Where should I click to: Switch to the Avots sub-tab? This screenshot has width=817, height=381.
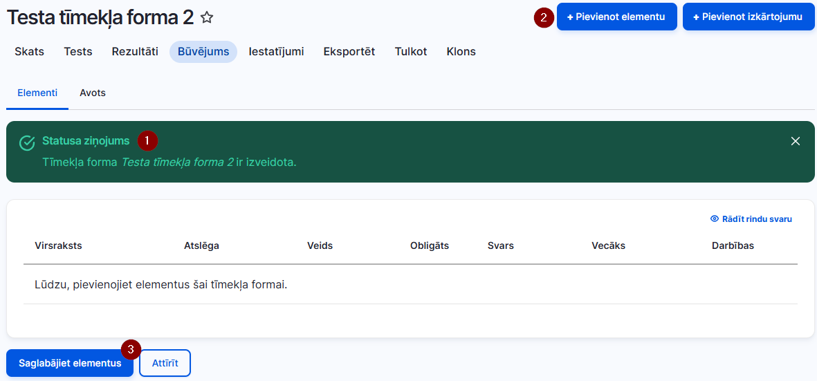click(x=93, y=93)
